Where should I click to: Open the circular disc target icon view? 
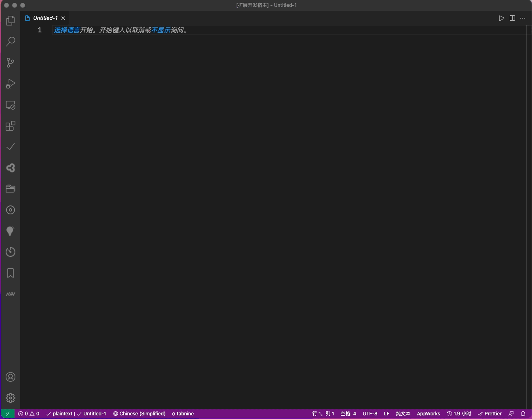click(x=11, y=210)
